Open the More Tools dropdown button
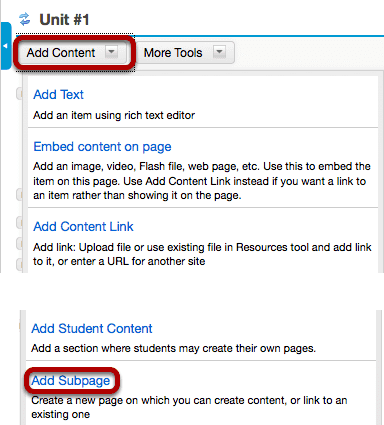This screenshot has height=425, width=384. (x=185, y=52)
